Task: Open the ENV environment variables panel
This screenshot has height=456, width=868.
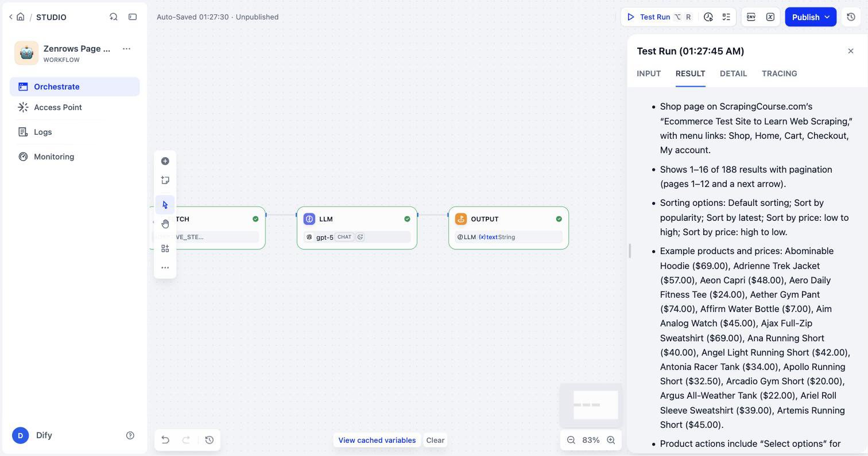Action: [751, 17]
